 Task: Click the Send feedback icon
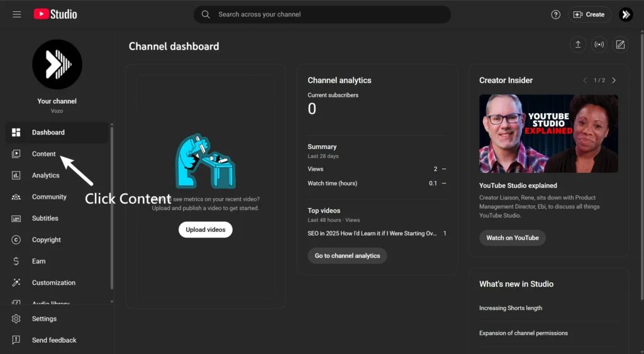16,340
